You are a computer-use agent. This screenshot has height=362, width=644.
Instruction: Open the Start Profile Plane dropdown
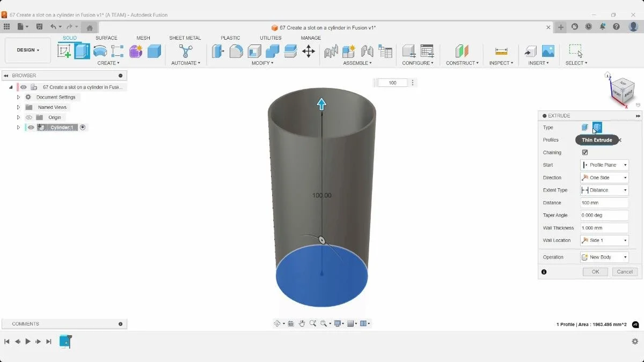(604, 165)
